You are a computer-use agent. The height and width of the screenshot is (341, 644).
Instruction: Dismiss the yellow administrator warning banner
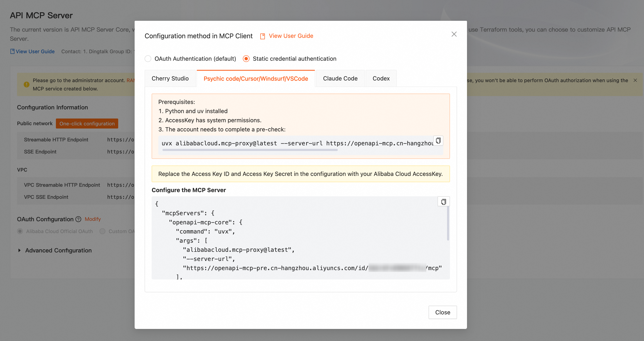(635, 80)
